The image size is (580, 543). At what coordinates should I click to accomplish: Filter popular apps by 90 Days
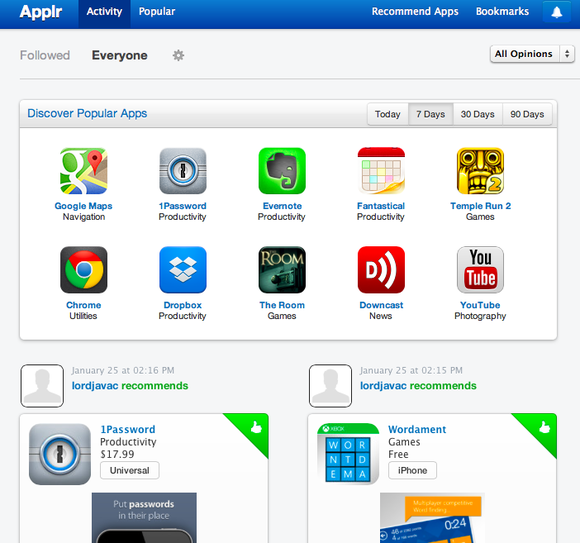[527, 114]
